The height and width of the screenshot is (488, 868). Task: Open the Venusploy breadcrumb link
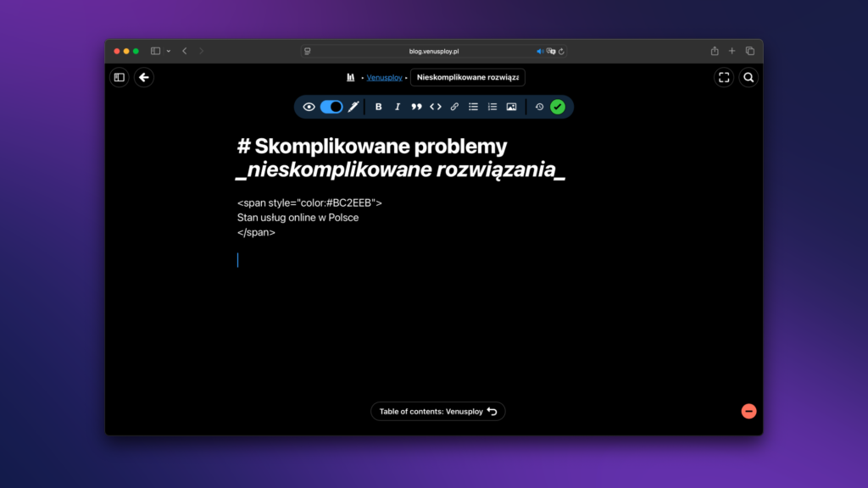(x=384, y=78)
